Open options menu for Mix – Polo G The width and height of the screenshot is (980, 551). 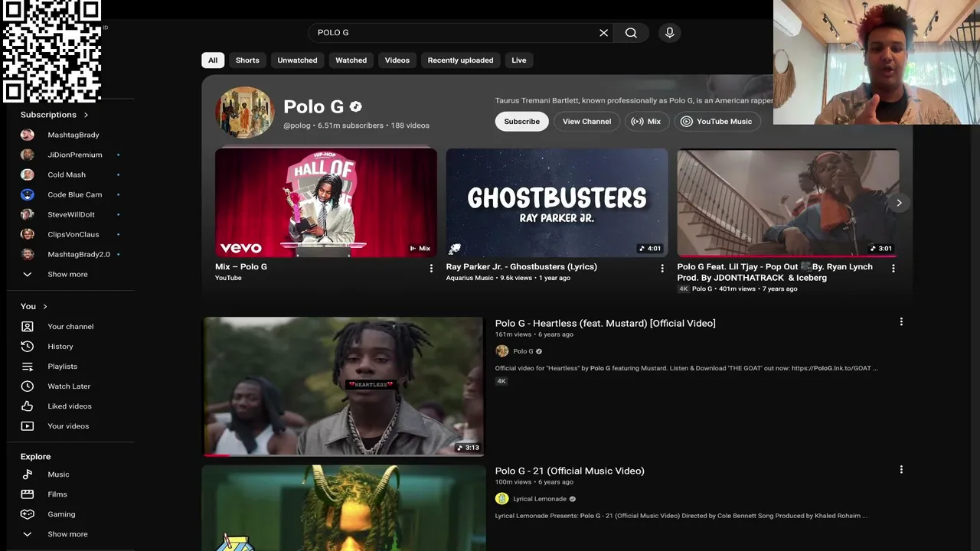pos(431,268)
